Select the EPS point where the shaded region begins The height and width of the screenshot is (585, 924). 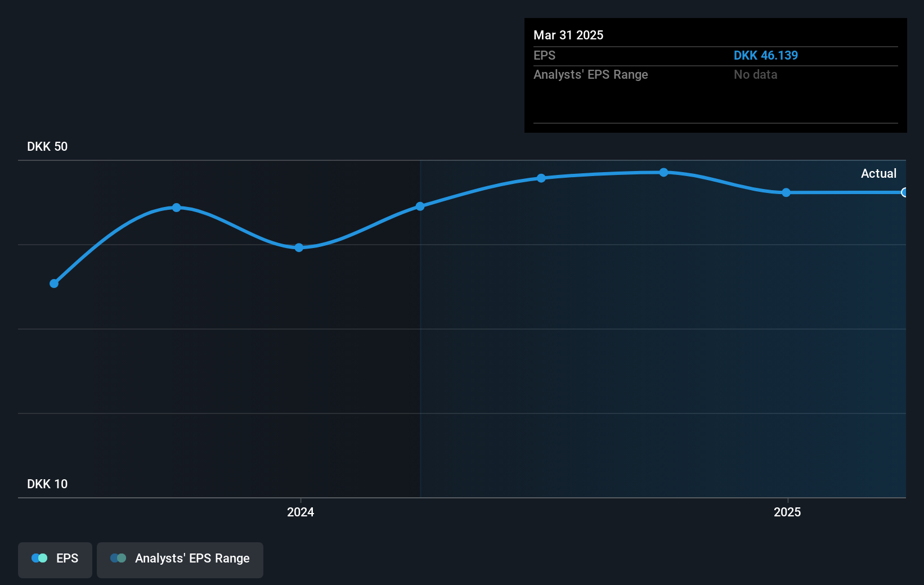click(x=420, y=206)
